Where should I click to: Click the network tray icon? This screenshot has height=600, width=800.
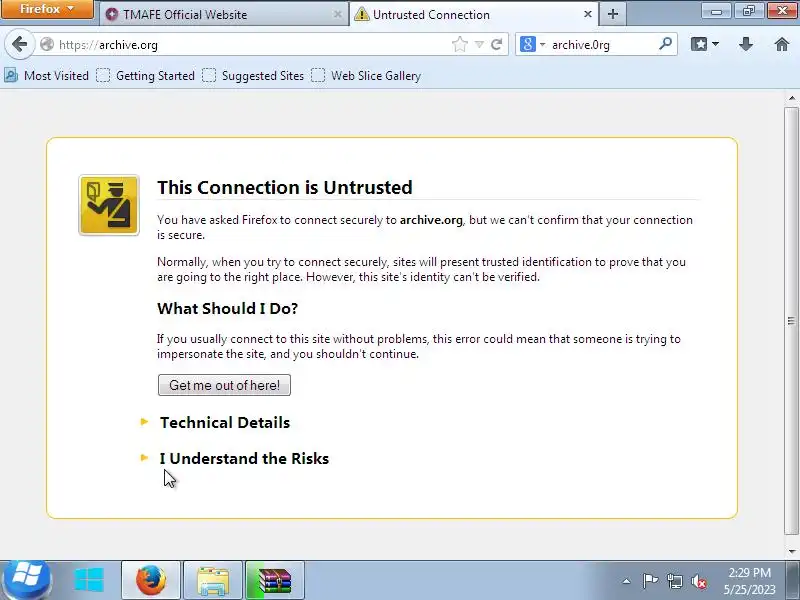click(x=674, y=581)
